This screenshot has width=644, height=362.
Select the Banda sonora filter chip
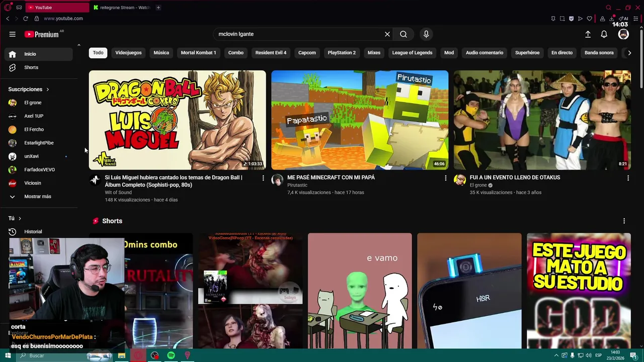[x=599, y=53]
